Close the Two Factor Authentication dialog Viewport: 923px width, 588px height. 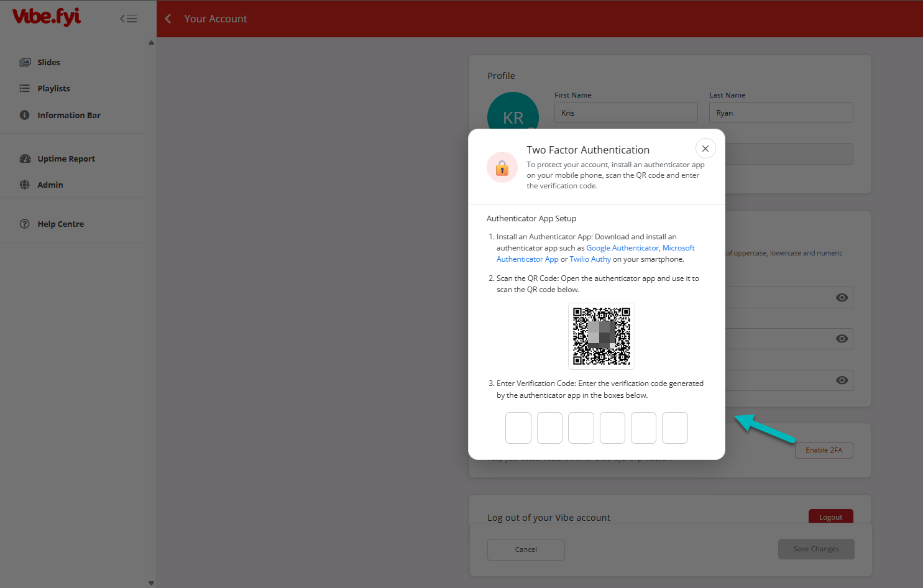click(705, 149)
